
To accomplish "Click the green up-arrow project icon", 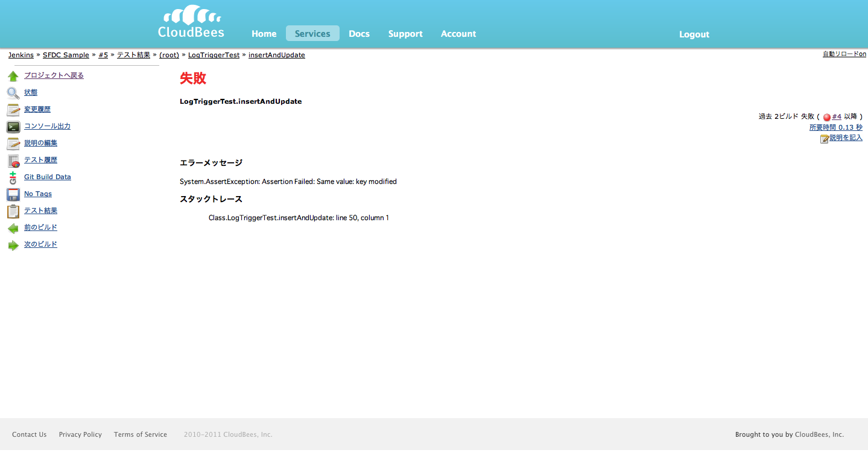I will 13,76.
